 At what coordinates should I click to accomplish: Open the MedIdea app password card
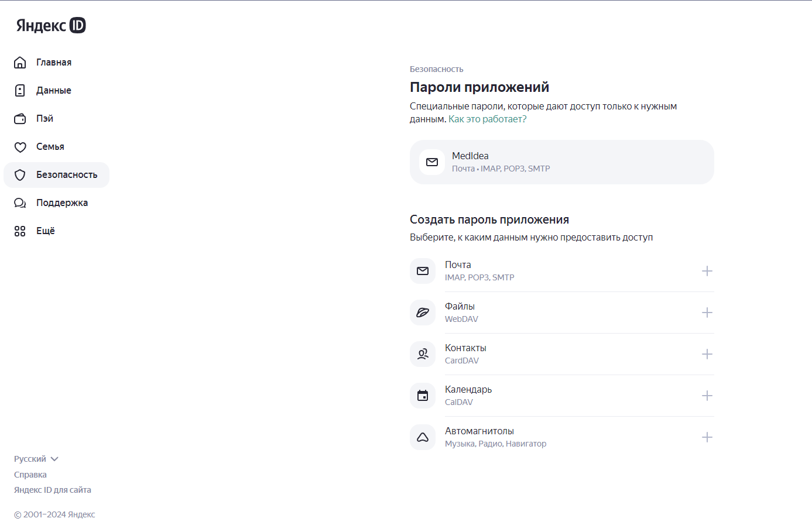point(562,162)
